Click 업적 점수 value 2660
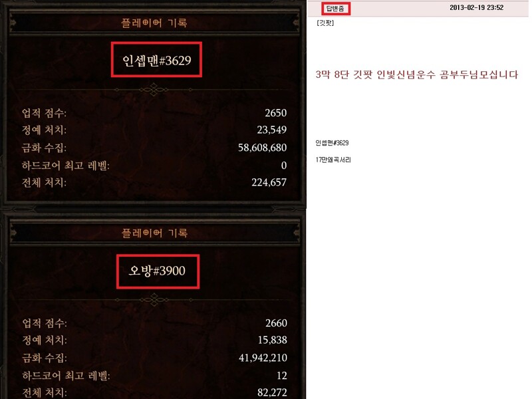The width and height of the screenshot is (532, 399). coord(276,323)
